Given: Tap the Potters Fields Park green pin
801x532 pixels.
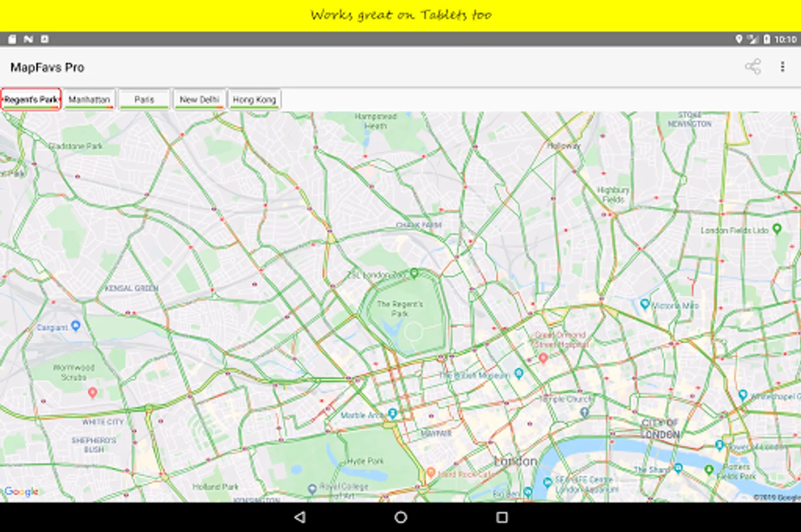Looking at the screenshot, I should [709, 469].
